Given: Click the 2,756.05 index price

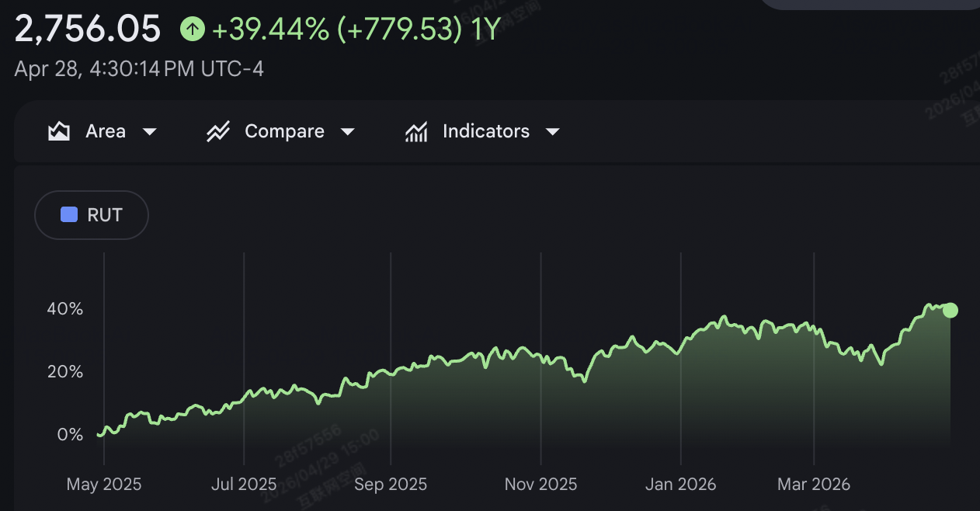Looking at the screenshot, I should [88, 30].
